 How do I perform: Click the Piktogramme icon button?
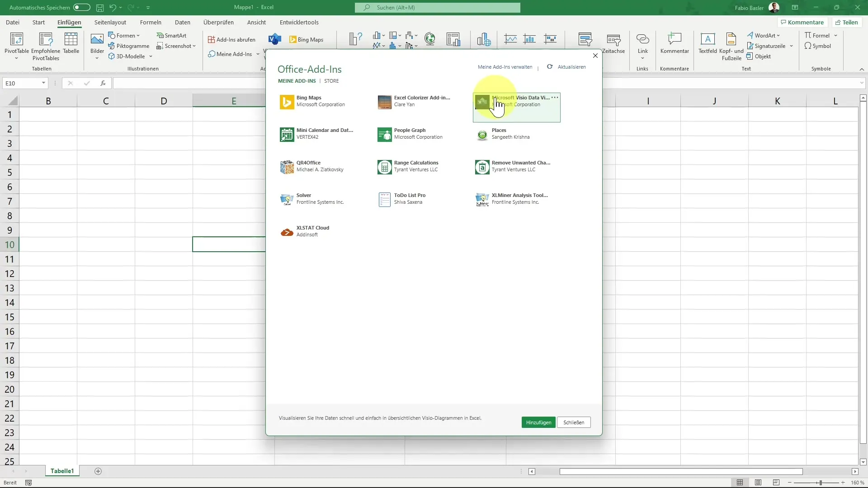coord(128,46)
